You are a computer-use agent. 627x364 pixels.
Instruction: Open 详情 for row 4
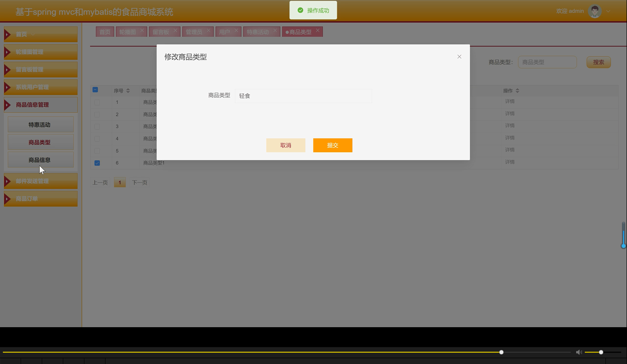click(x=510, y=138)
